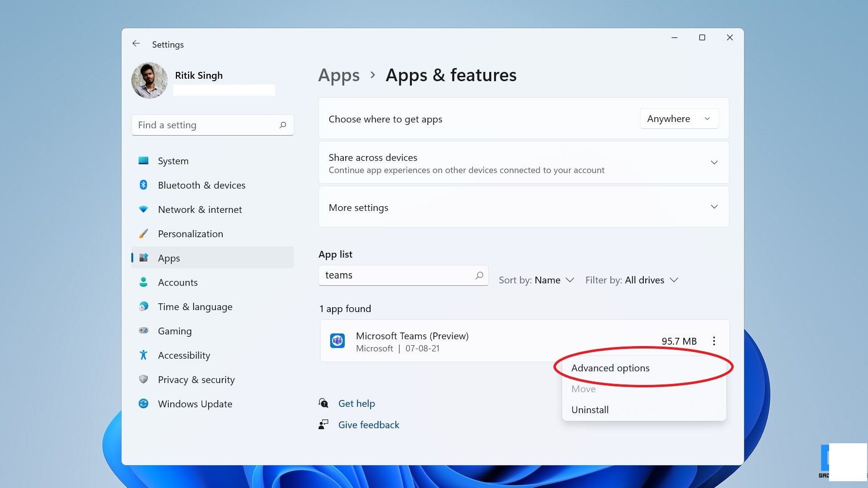Click the app list search field containing teams
868x488 pixels.
coord(403,275)
